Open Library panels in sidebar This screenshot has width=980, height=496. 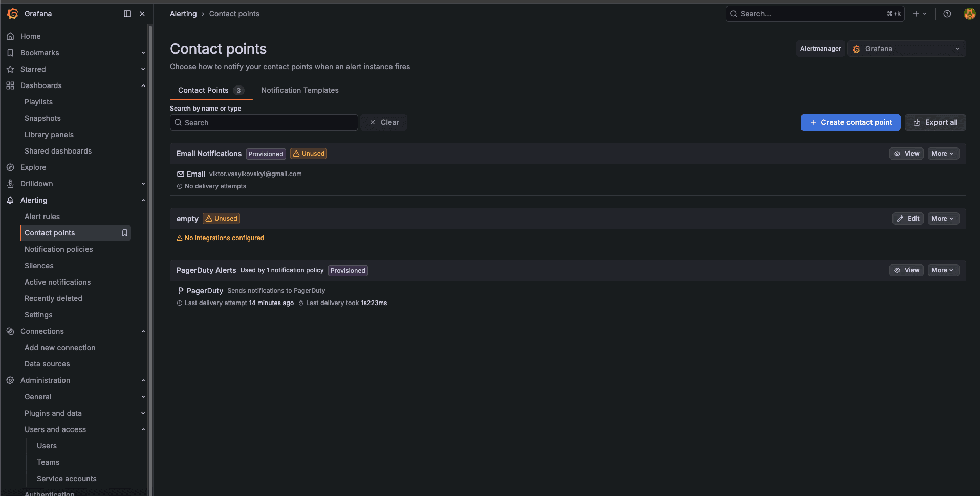click(x=49, y=135)
